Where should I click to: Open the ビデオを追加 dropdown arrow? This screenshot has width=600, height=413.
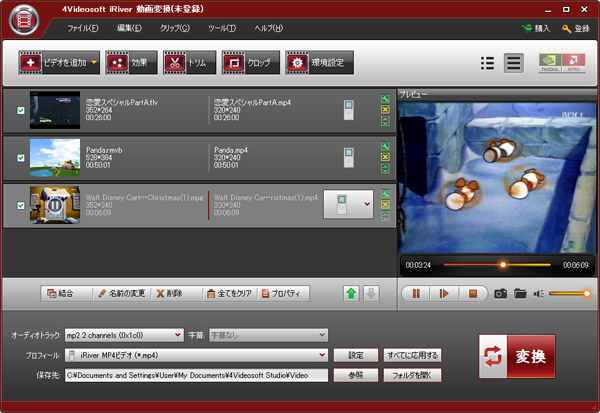point(94,62)
